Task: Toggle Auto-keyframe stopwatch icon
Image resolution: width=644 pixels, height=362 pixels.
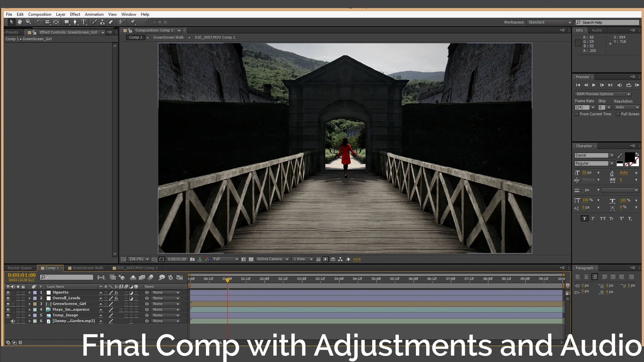Action: [170, 278]
